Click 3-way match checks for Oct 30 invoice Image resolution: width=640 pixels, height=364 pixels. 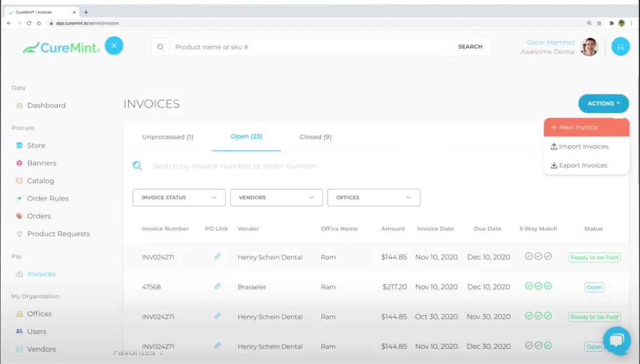pos(538,316)
